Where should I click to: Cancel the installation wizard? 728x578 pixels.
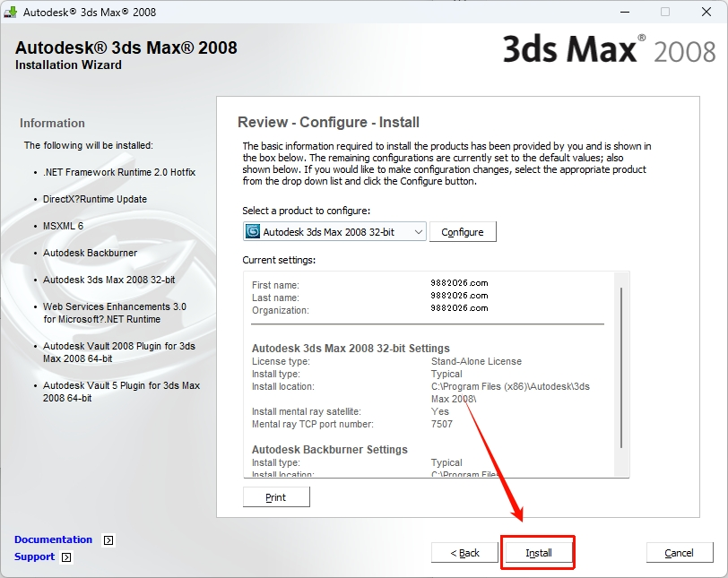point(679,553)
